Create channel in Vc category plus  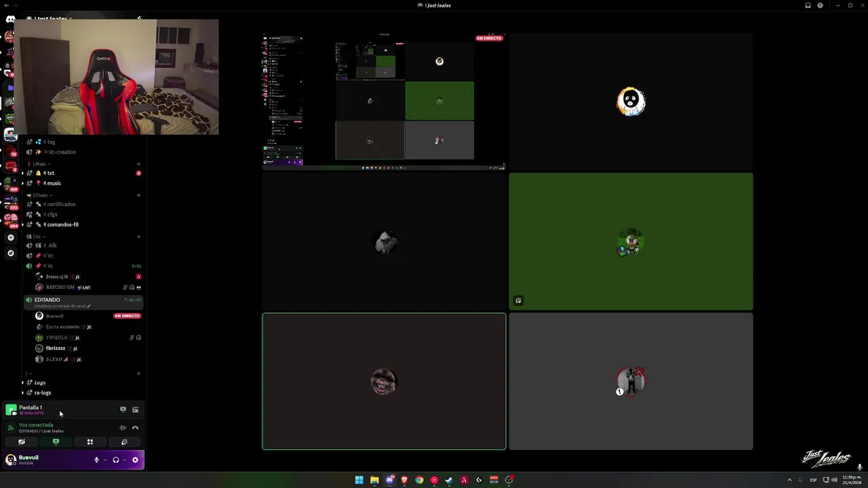click(138, 237)
